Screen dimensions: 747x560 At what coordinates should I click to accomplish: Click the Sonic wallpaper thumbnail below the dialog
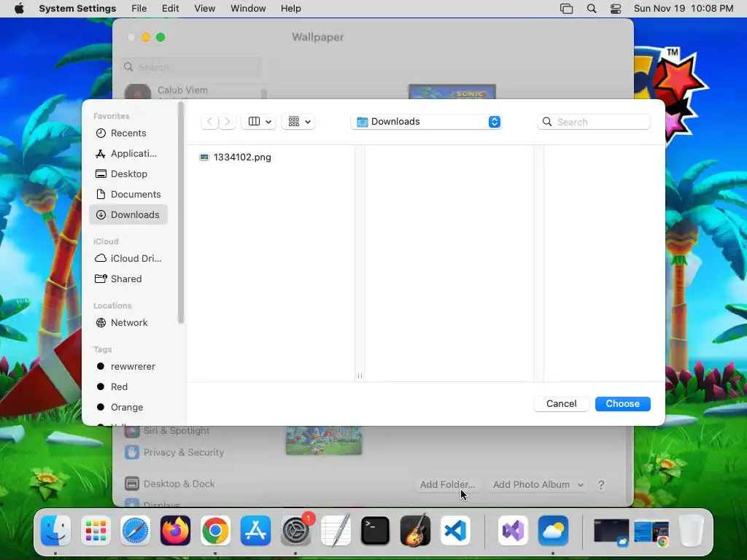[324, 440]
